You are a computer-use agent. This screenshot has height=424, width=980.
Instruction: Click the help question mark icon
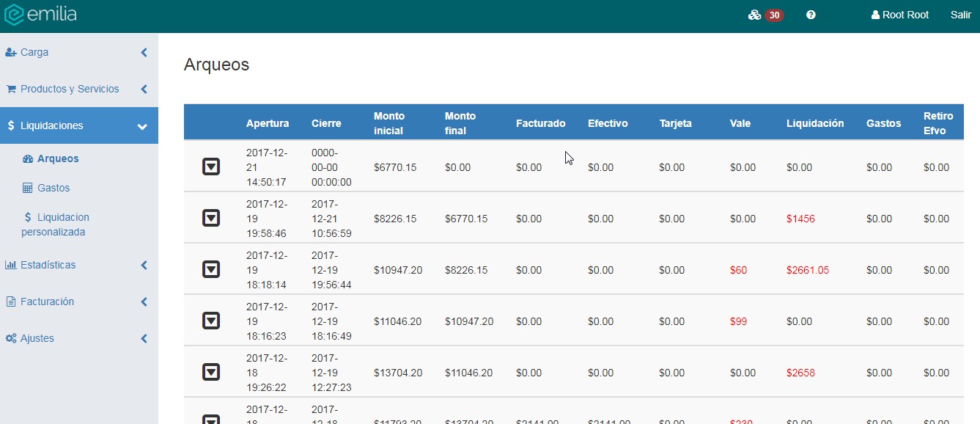pyautogui.click(x=811, y=15)
